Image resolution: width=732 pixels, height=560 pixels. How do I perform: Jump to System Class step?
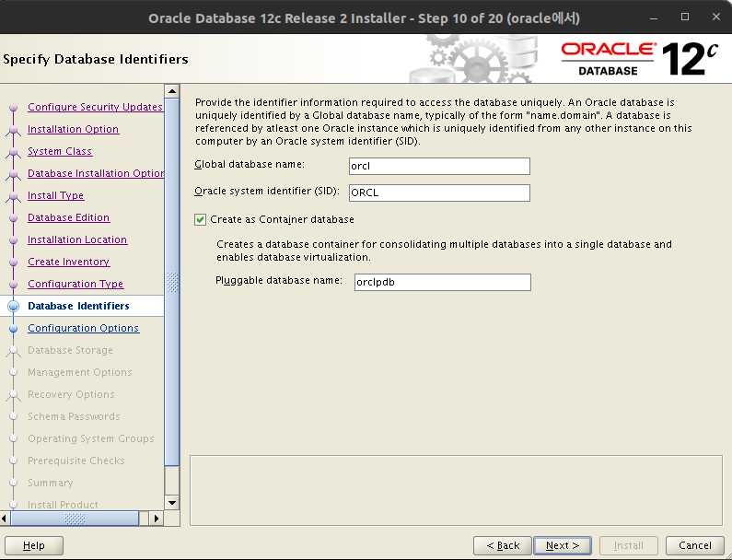coord(60,151)
